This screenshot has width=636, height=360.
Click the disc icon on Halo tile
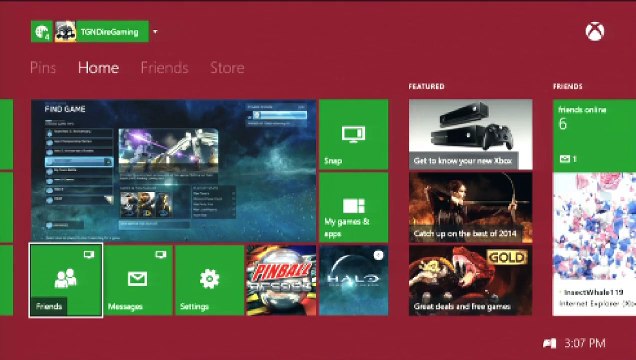pyautogui.click(x=378, y=255)
